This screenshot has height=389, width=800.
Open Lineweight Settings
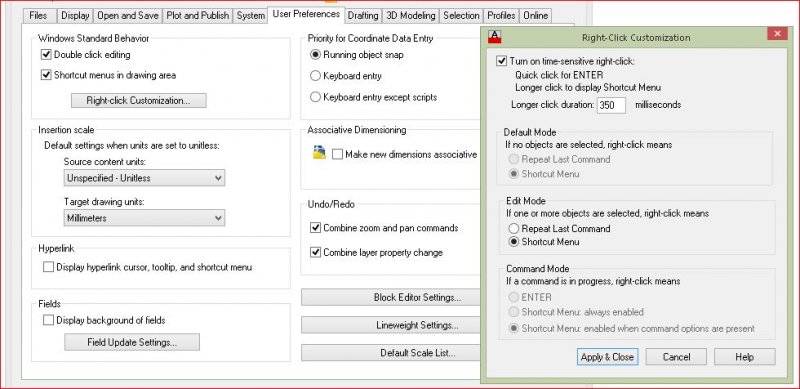391,325
